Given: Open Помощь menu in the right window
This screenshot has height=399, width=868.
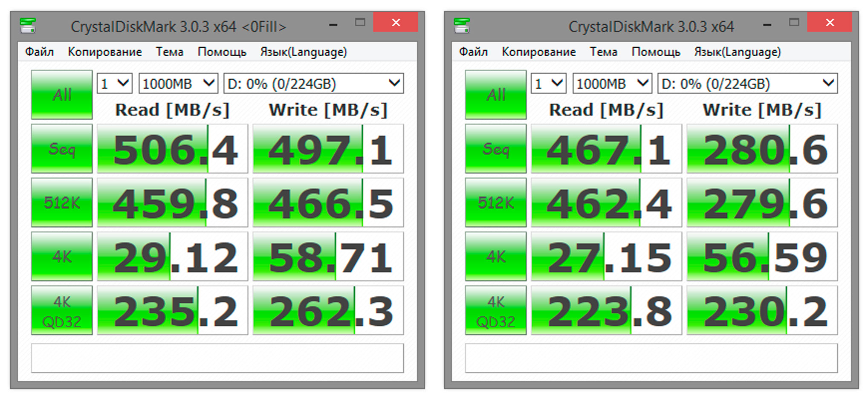Looking at the screenshot, I should point(656,52).
